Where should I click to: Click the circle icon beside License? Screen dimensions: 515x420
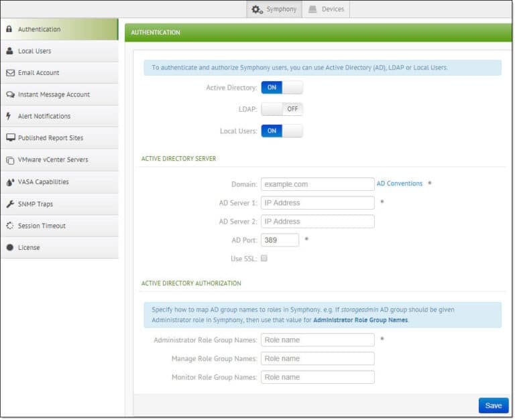[x=10, y=247]
